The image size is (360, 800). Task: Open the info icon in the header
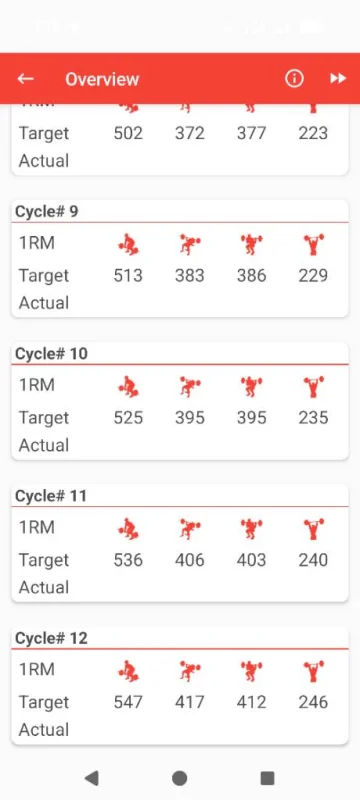click(x=294, y=79)
